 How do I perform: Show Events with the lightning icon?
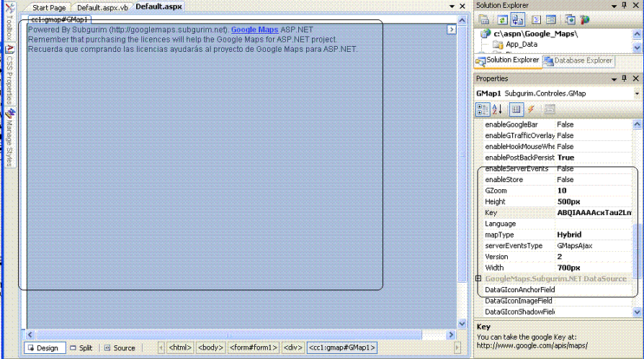point(531,109)
